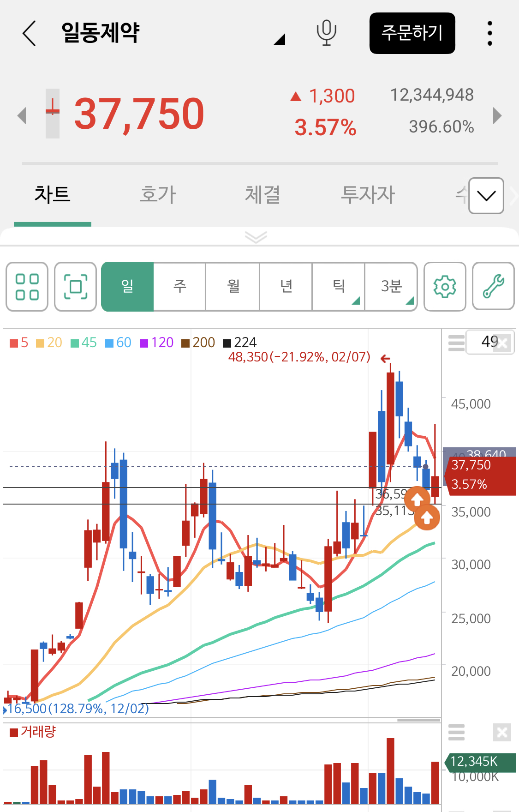The width and height of the screenshot is (519, 812).
Task: Select the 차트 tab
Action: [x=53, y=195]
